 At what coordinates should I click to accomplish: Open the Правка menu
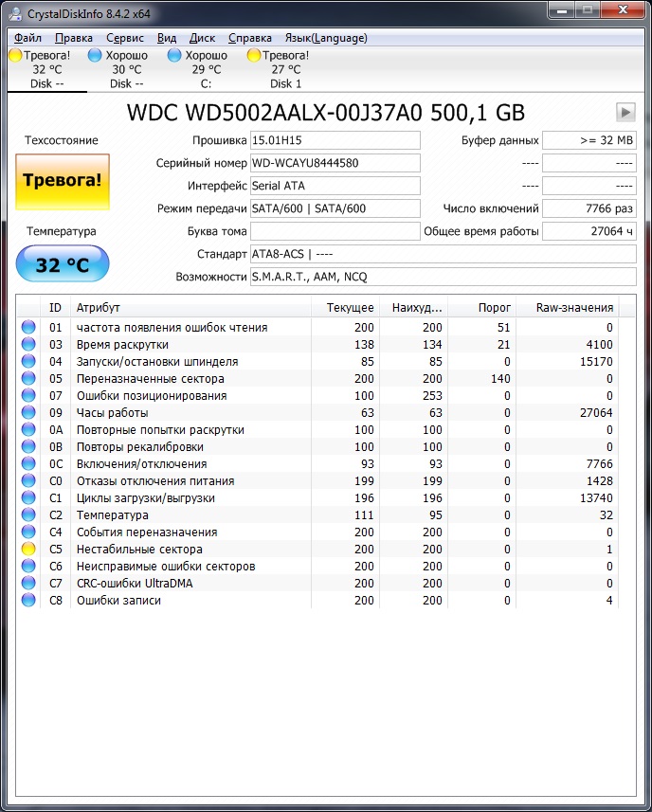pos(74,38)
